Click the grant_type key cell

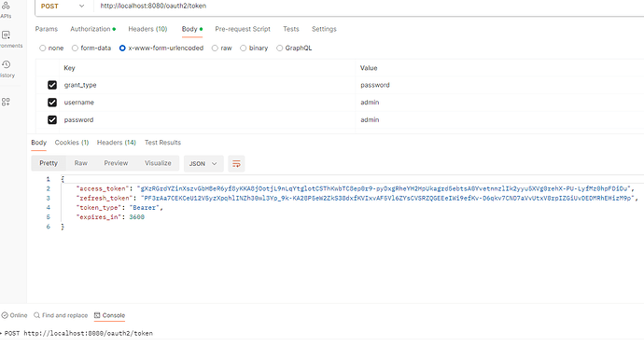(208, 85)
